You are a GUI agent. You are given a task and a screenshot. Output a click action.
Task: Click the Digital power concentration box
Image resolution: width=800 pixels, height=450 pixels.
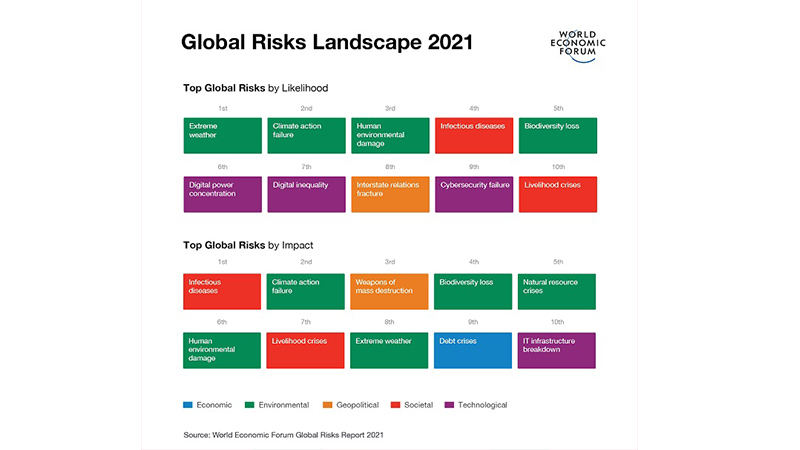(x=222, y=194)
